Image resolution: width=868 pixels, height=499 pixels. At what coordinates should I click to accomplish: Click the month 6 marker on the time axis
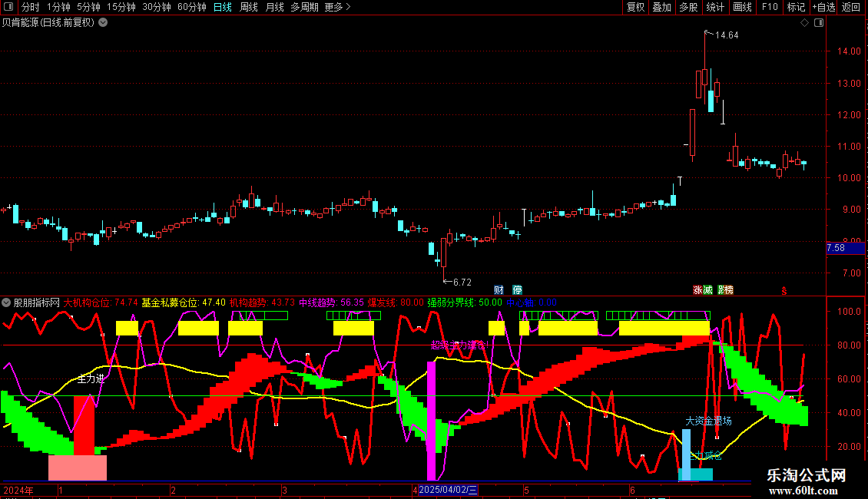[631, 491]
